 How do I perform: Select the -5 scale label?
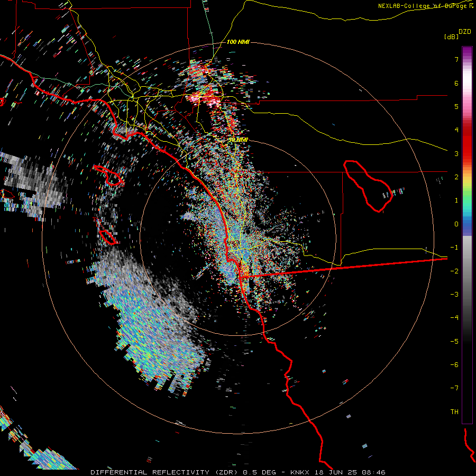tap(454, 342)
